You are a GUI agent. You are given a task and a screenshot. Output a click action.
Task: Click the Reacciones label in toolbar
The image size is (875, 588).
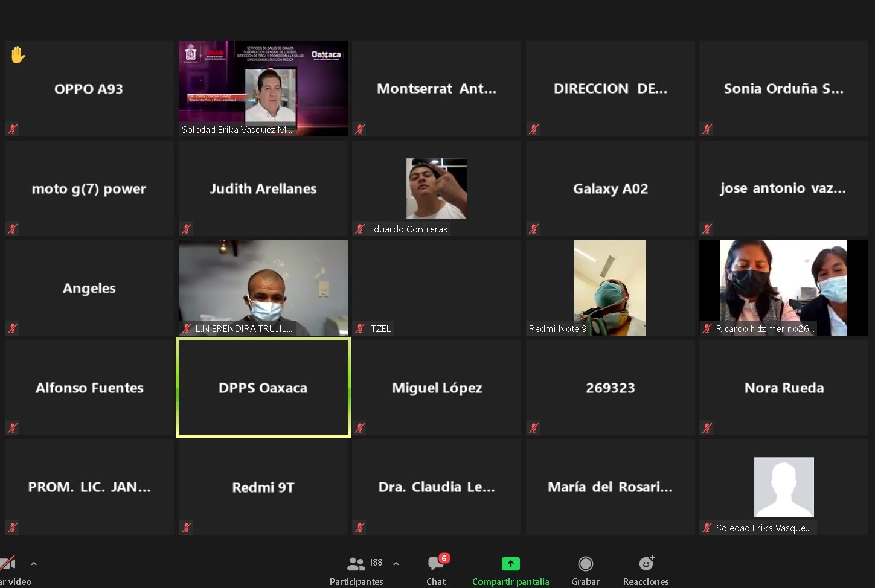click(x=646, y=581)
